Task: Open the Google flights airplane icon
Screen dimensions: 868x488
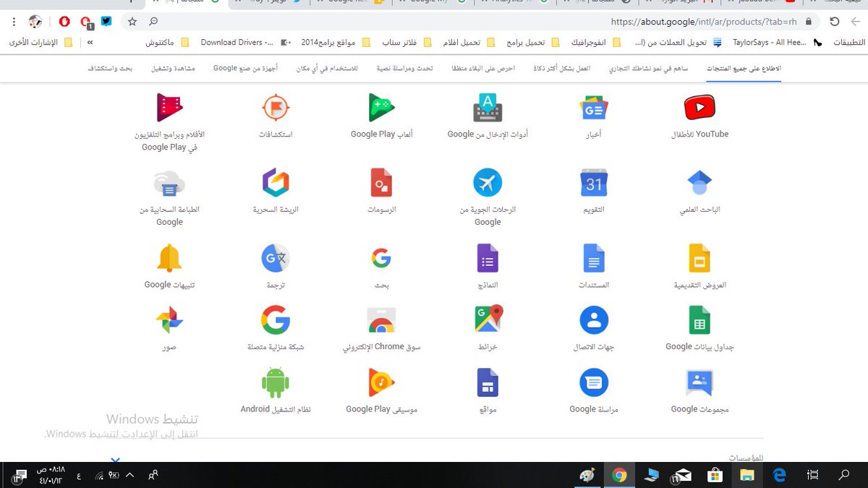Action: [488, 183]
